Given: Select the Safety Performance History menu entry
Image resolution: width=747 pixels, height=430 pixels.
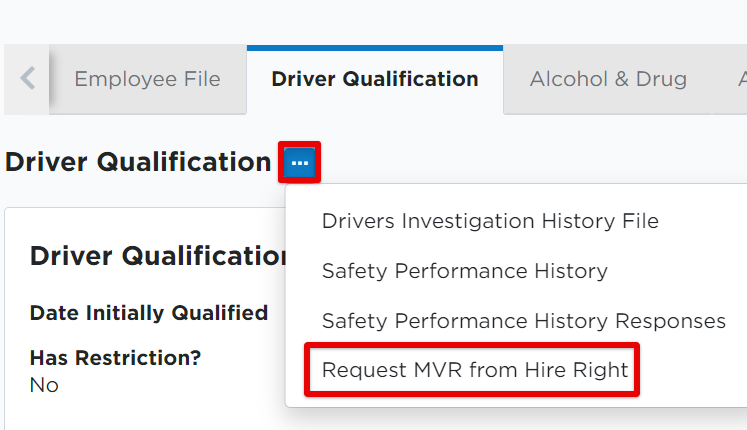Looking at the screenshot, I should pos(464,271).
